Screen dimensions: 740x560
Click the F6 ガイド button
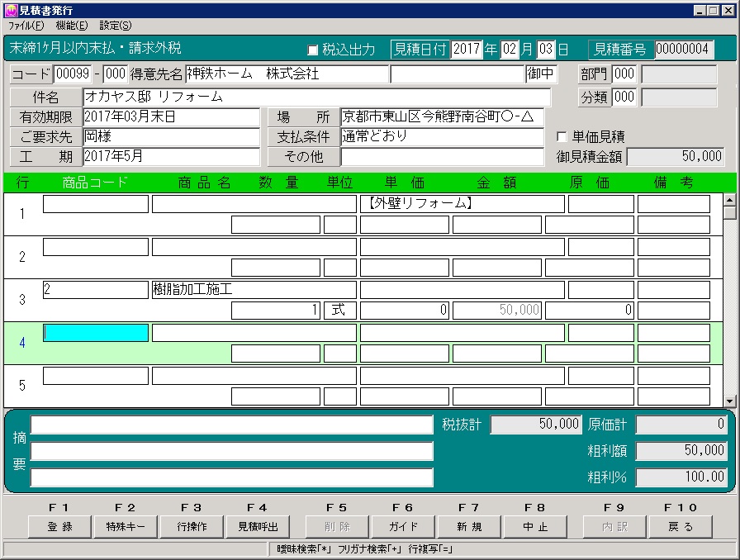click(403, 526)
